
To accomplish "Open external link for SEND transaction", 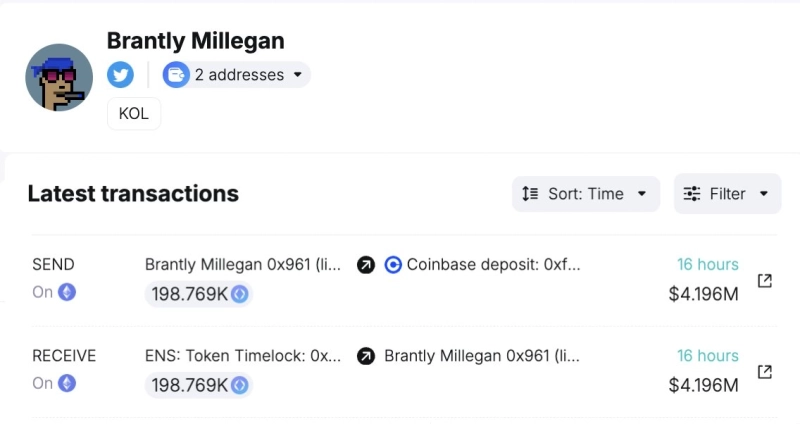I will point(765,281).
